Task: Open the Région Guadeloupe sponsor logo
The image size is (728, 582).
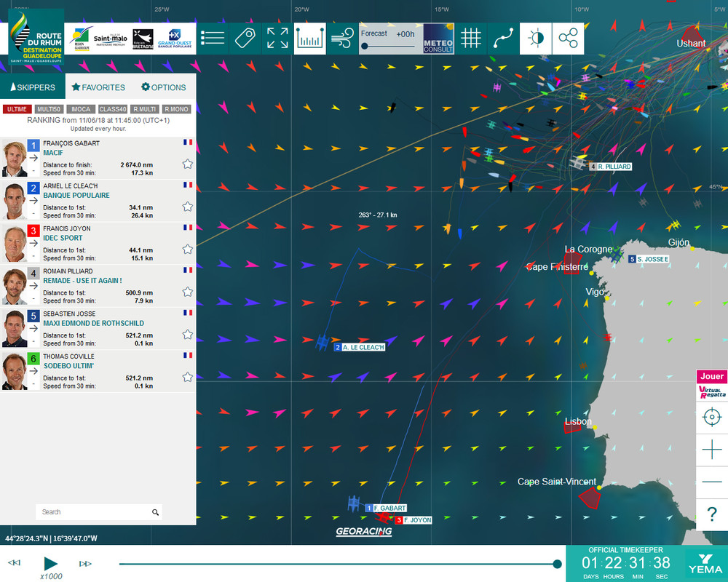Action: tap(80, 39)
